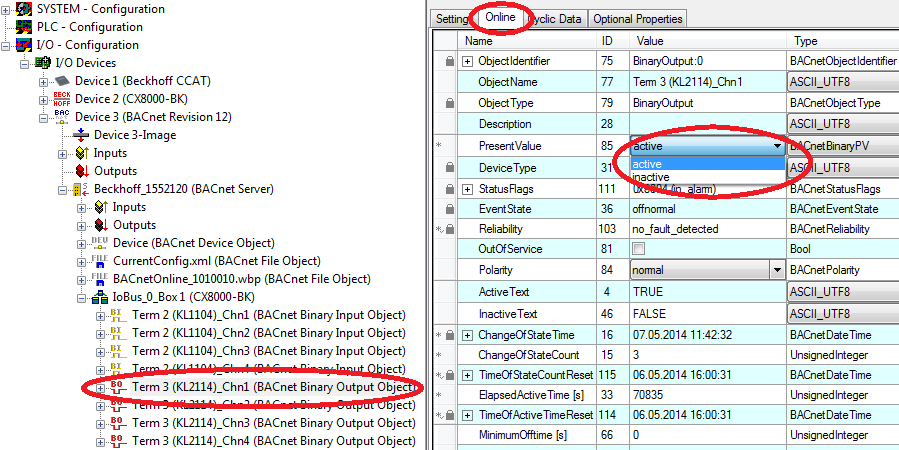Edit the InactiveText value FALSE
The image size is (899, 450).
coord(708,314)
